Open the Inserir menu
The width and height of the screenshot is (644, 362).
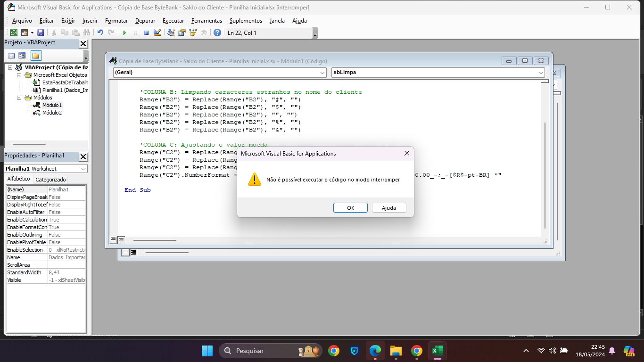point(90,21)
